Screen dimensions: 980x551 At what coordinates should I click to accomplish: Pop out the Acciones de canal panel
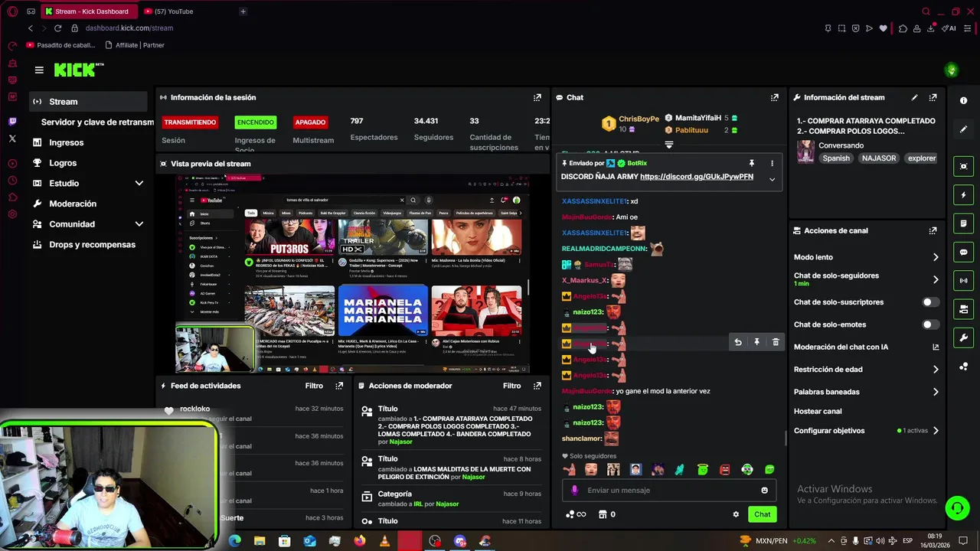pos(933,230)
